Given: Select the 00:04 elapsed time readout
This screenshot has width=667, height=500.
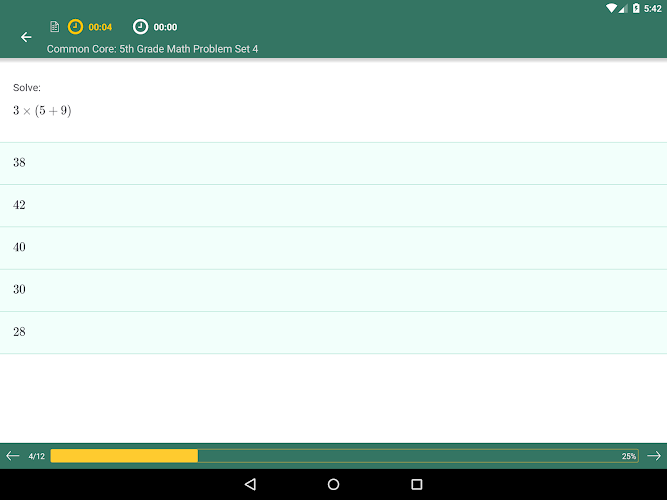Looking at the screenshot, I should [100, 27].
